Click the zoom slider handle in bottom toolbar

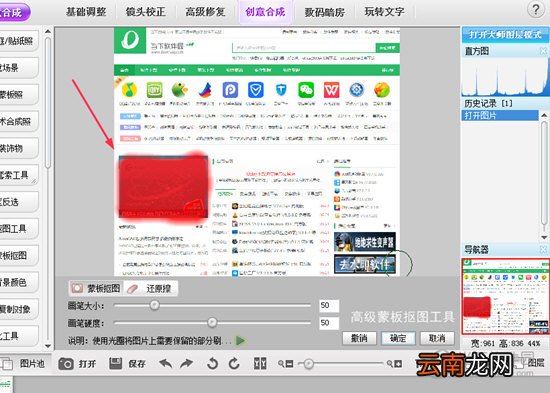point(308,364)
